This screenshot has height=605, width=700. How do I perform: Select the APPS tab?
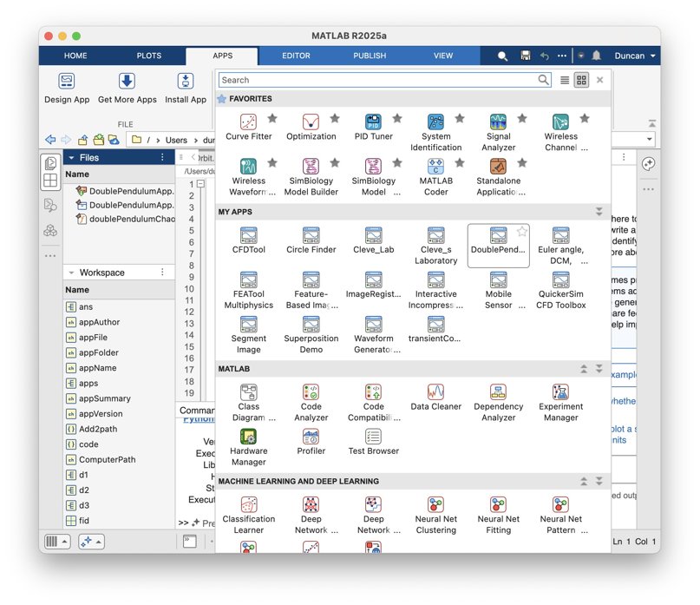point(222,56)
